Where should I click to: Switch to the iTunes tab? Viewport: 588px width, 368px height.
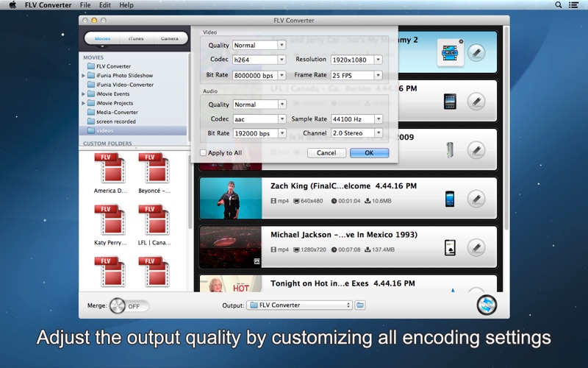(136, 39)
